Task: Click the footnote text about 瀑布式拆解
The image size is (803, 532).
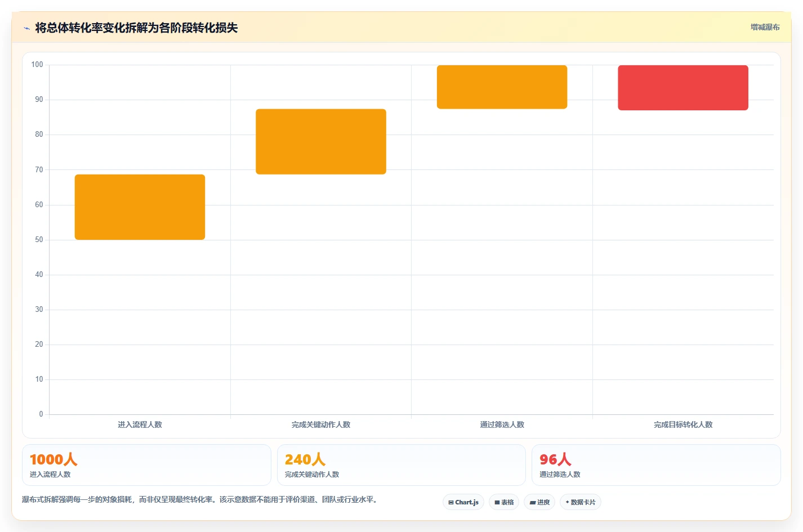Action: pyautogui.click(x=199, y=499)
